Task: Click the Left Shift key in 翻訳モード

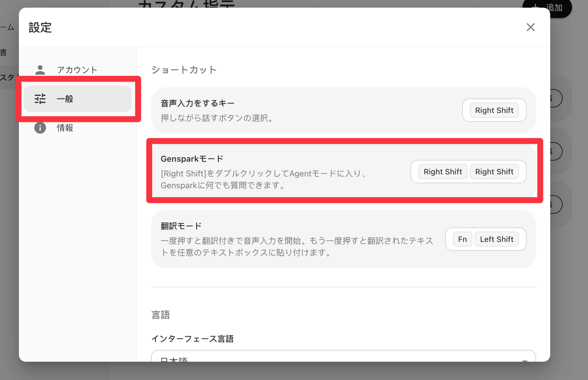Action: click(x=496, y=239)
